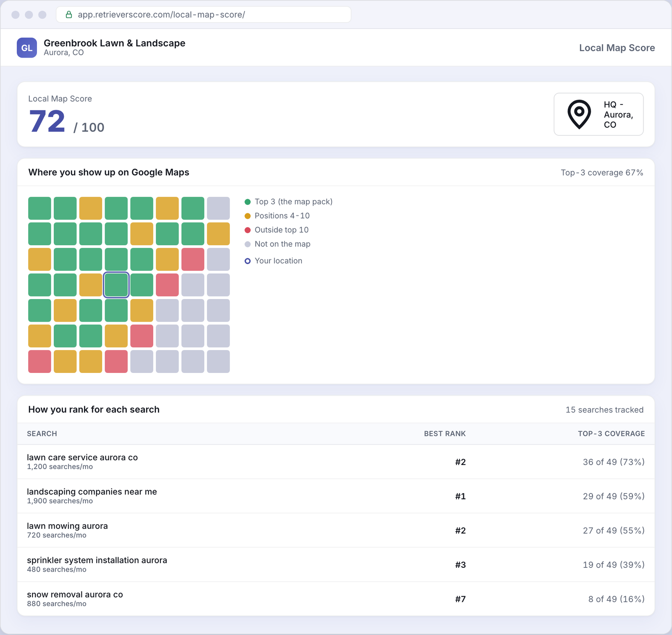
Task: Focus the browser address bar URL field
Action: [x=204, y=15]
